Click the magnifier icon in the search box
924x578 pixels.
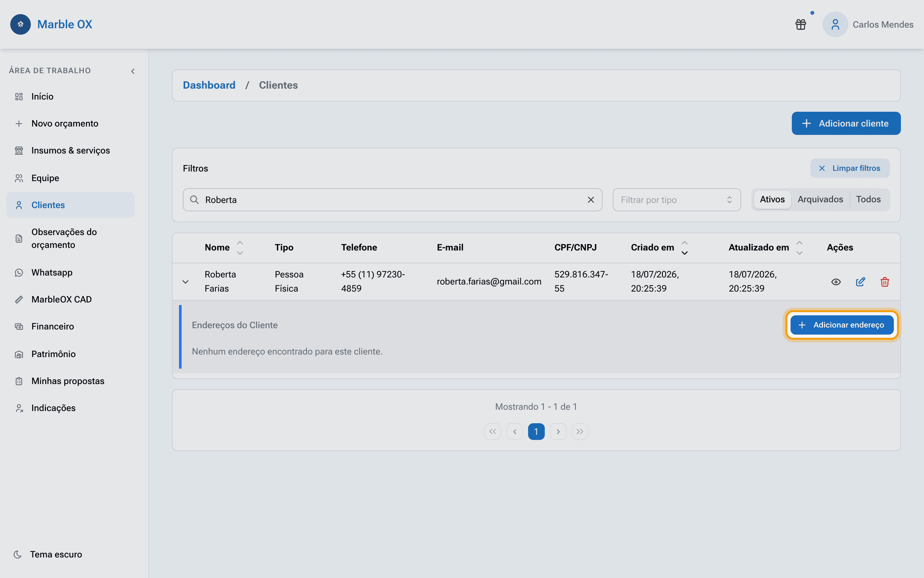194,199
